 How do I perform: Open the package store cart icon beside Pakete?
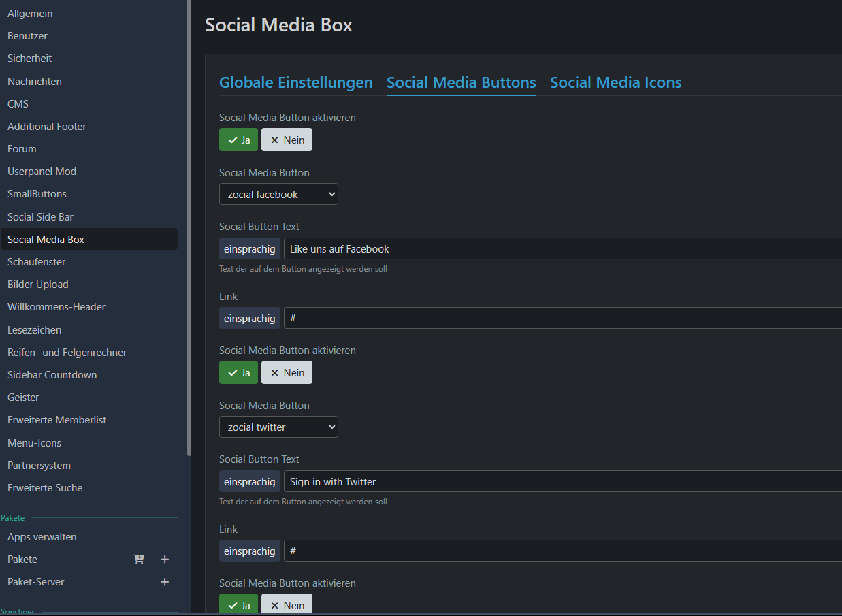click(139, 560)
